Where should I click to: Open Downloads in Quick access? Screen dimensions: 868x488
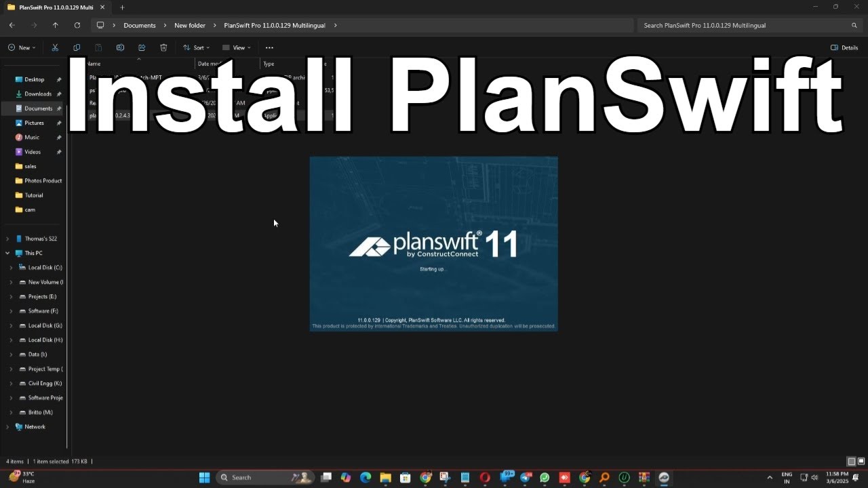(38, 94)
